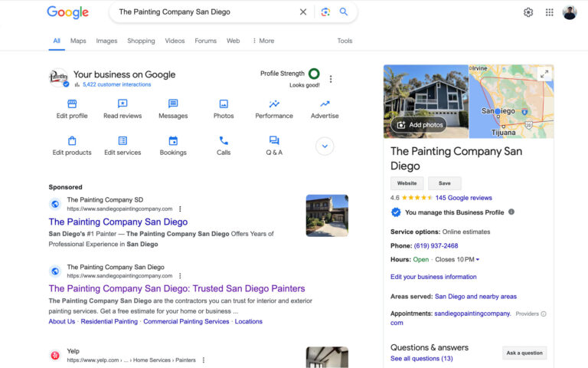The width and height of the screenshot is (588, 368).
Task: Open options for The Painting Company SD ad
Action: point(180,209)
